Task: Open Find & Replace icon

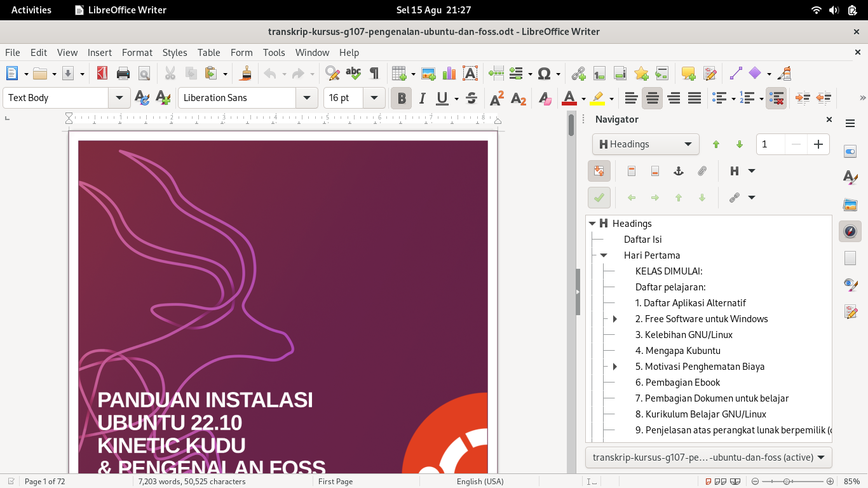Action: click(x=332, y=74)
